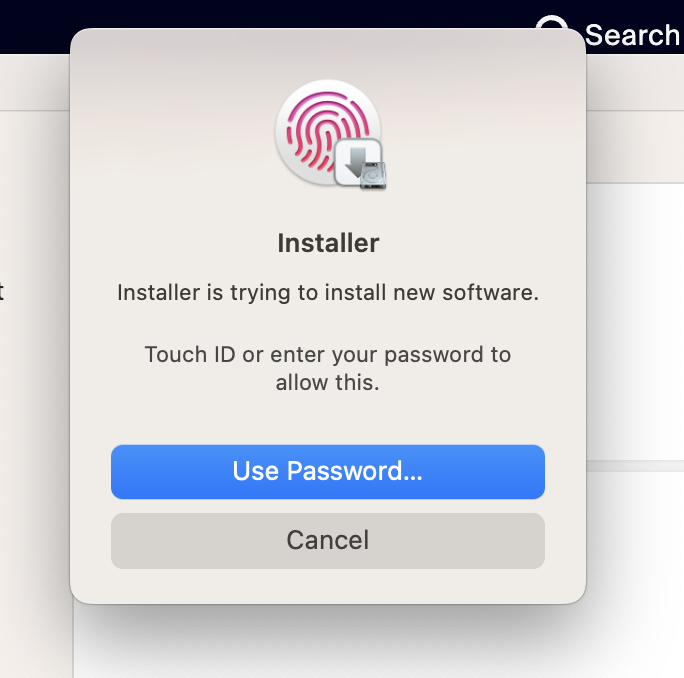This screenshot has height=678, width=684.
Task: Open Search in the menu bar
Action: point(631,35)
